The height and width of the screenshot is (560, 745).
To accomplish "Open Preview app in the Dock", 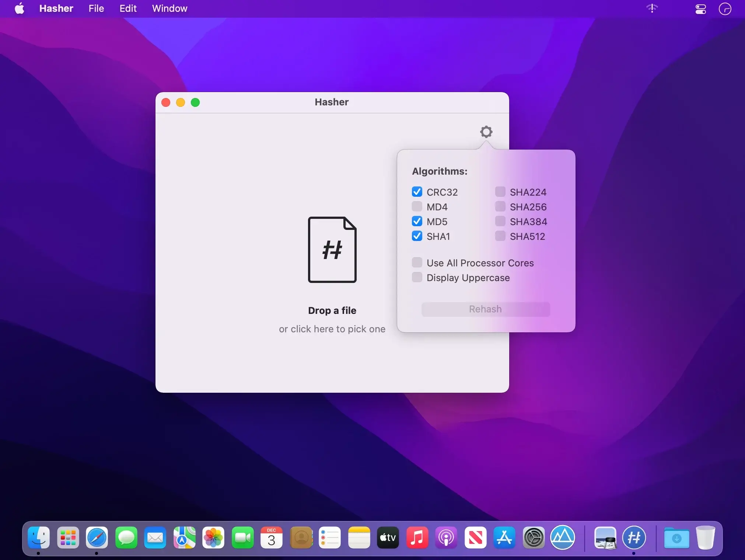I will click(605, 538).
